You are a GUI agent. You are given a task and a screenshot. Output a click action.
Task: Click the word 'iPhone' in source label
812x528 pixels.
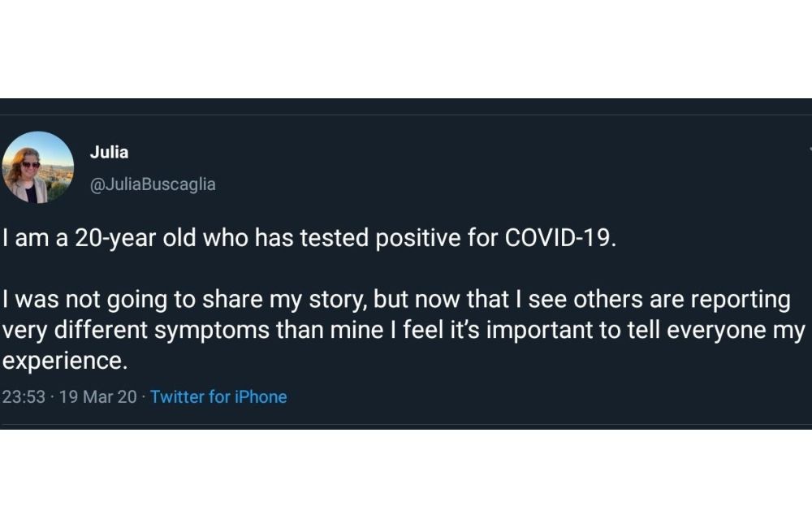click(x=261, y=397)
